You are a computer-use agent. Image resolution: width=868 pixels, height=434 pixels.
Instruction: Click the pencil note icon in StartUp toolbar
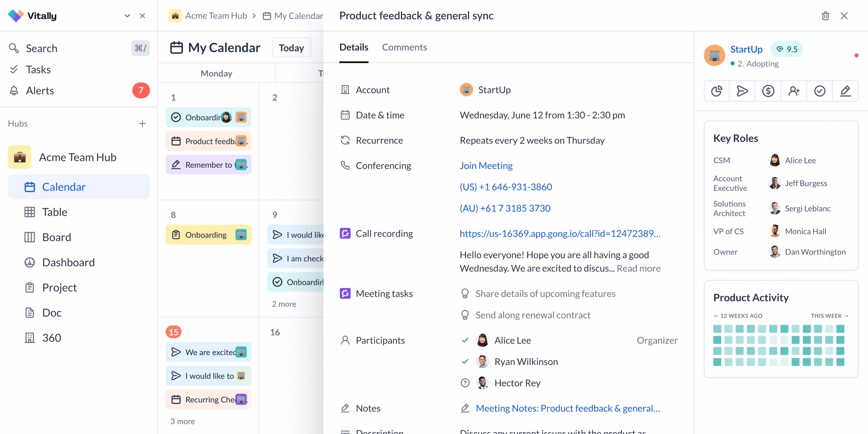845,91
